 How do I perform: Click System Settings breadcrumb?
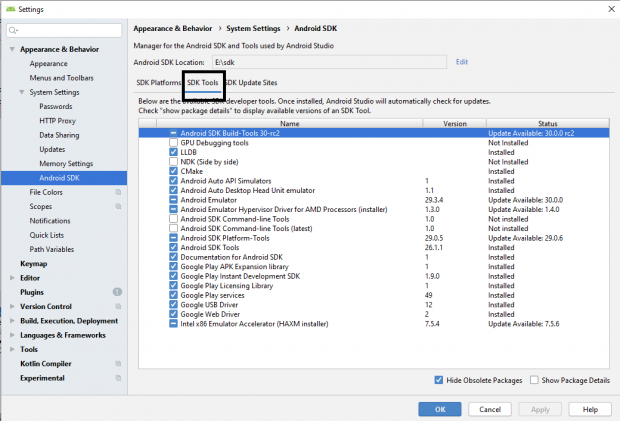click(x=253, y=28)
